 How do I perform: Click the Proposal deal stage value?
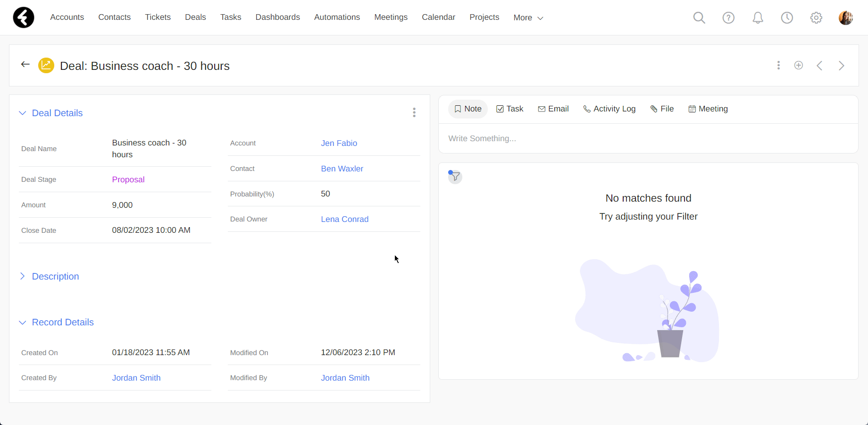point(128,180)
